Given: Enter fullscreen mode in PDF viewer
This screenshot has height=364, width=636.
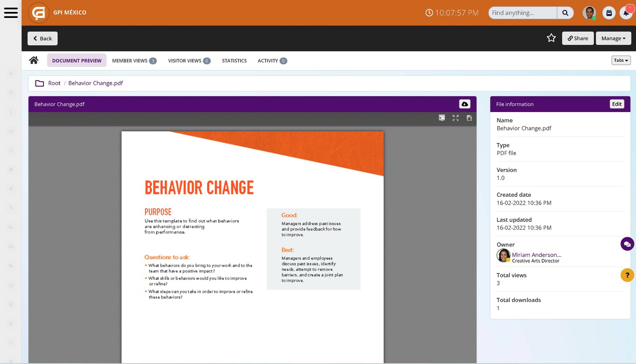Looking at the screenshot, I should coord(456,118).
